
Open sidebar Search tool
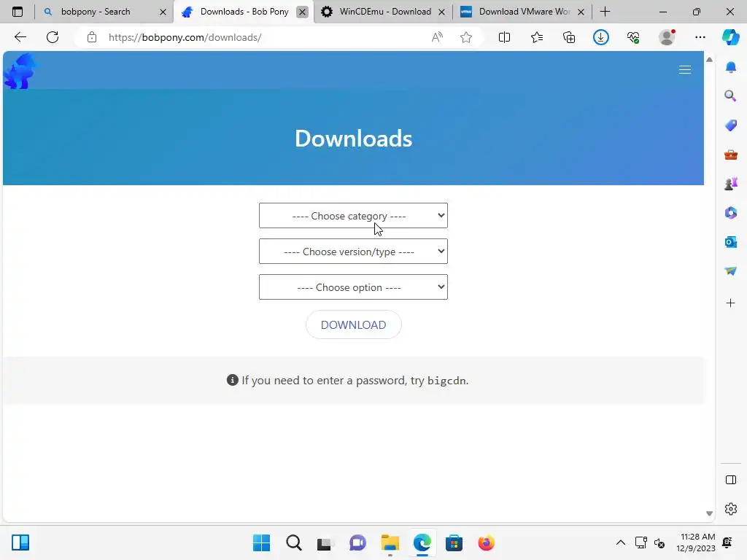pyautogui.click(x=731, y=96)
